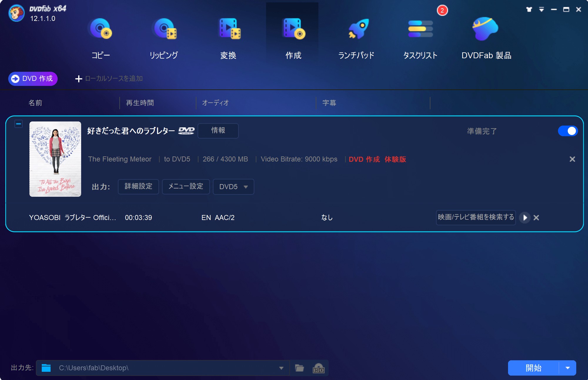The width and height of the screenshot is (588, 380).
Task: Click the movie poster thumbnail
Action: coord(55,159)
